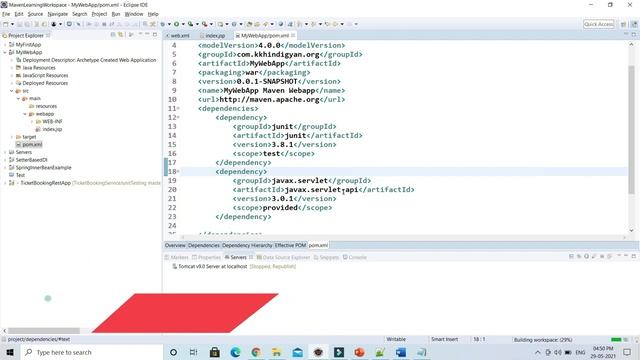Open Microsoft Edge from the taskbar

click(235, 352)
